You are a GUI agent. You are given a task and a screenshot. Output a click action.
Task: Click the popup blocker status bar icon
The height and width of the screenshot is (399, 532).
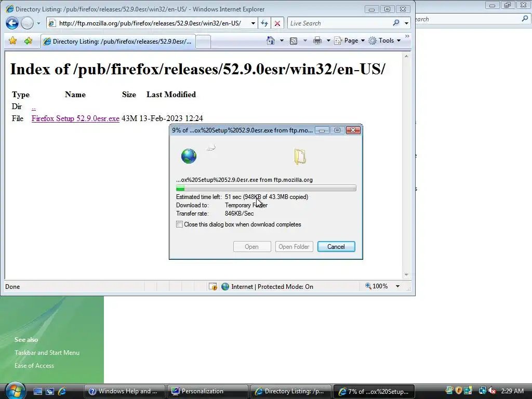212,287
